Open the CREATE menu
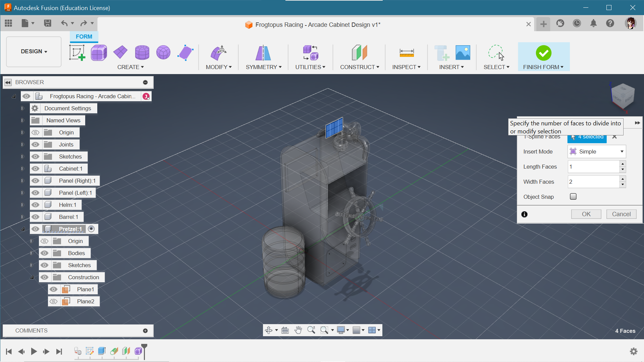This screenshot has width=644, height=362. (x=130, y=67)
